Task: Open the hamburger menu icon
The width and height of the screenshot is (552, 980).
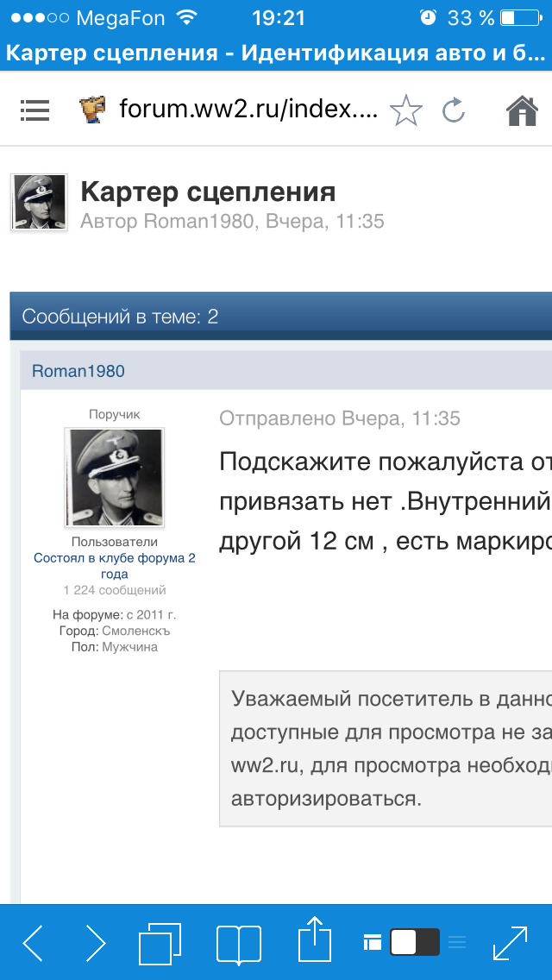Action: pos(35,110)
